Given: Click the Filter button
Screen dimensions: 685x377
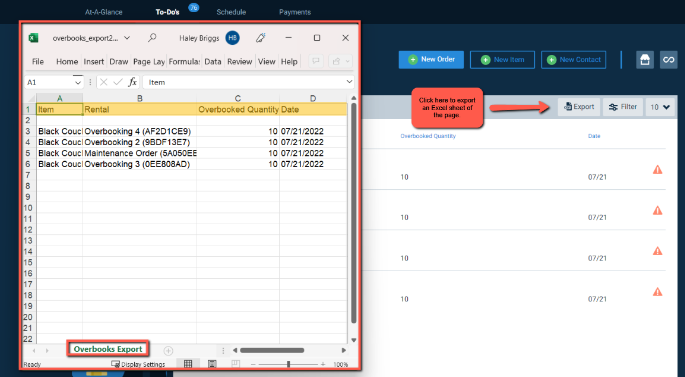Looking at the screenshot, I should point(623,107).
